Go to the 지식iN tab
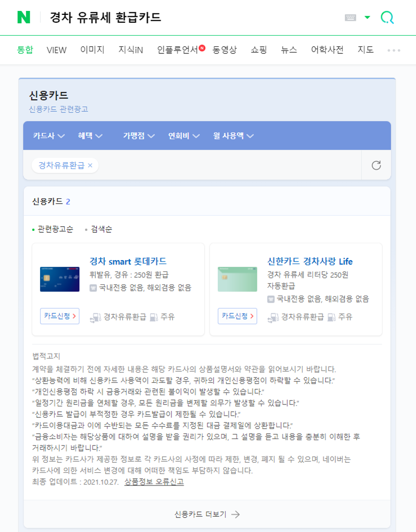The height and width of the screenshot is (532, 416). 130,50
